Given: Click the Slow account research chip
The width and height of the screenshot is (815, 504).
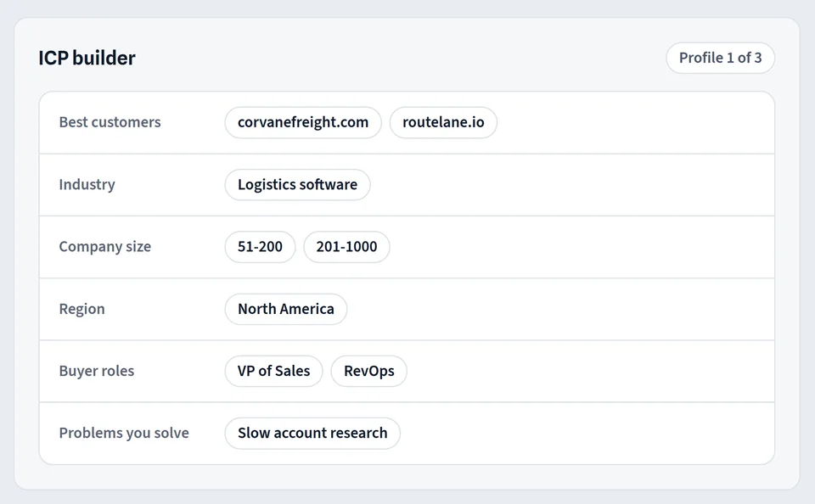Looking at the screenshot, I should [x=312, y=434].
